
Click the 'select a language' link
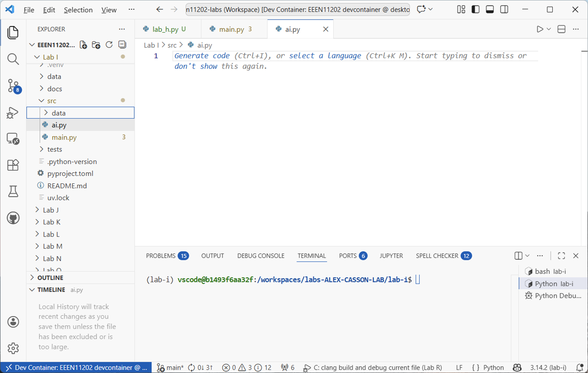[325, 56]
